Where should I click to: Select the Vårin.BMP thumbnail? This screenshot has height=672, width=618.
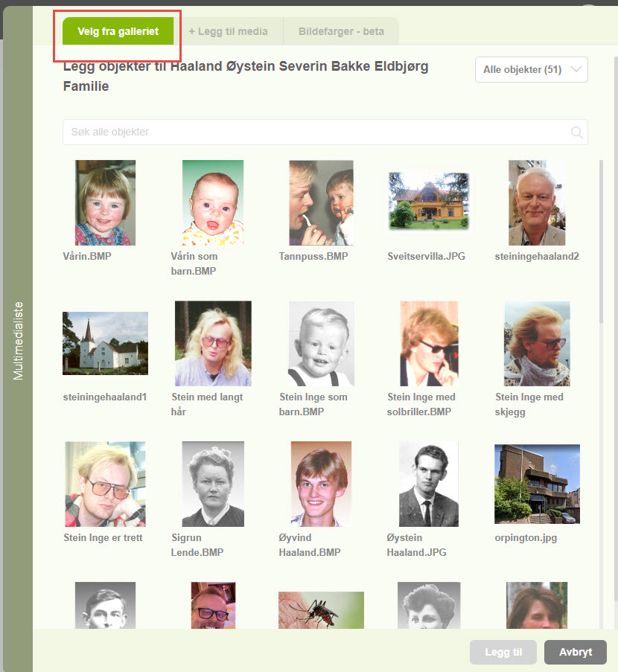pyautogui.click(x=105, y=202)
